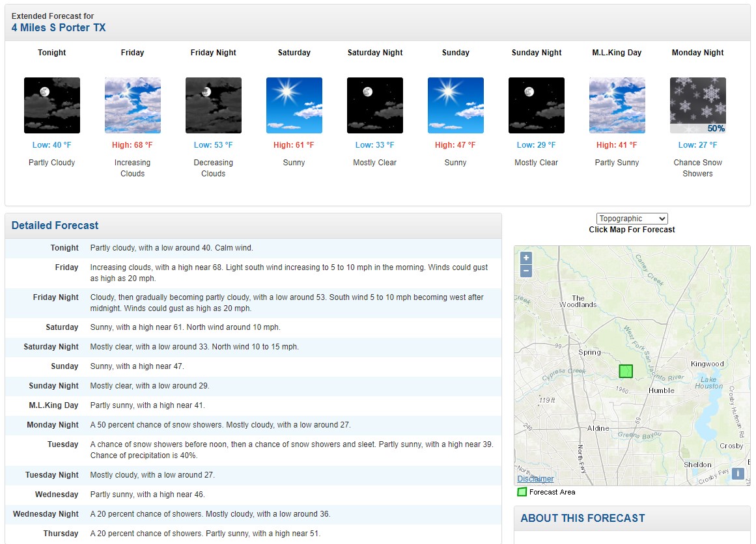Click the About This Forecast panel header

[x=583, y=518]
